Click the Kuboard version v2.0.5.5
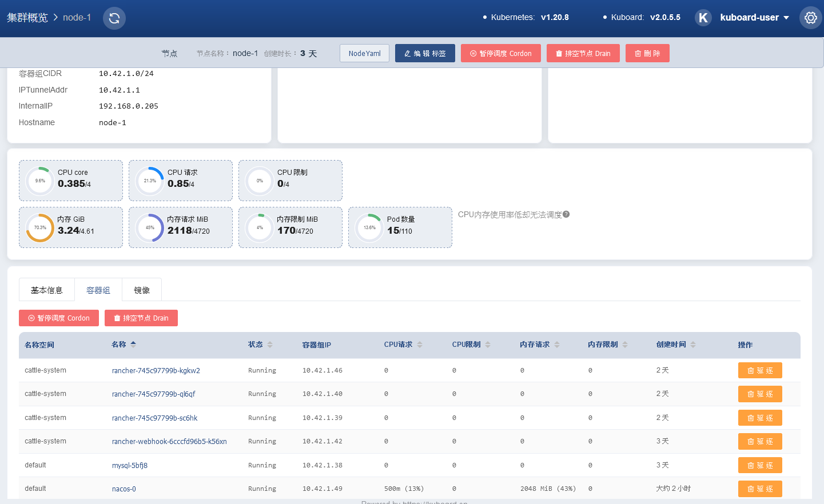The image size is (824, 504). (x=665, y=17)
